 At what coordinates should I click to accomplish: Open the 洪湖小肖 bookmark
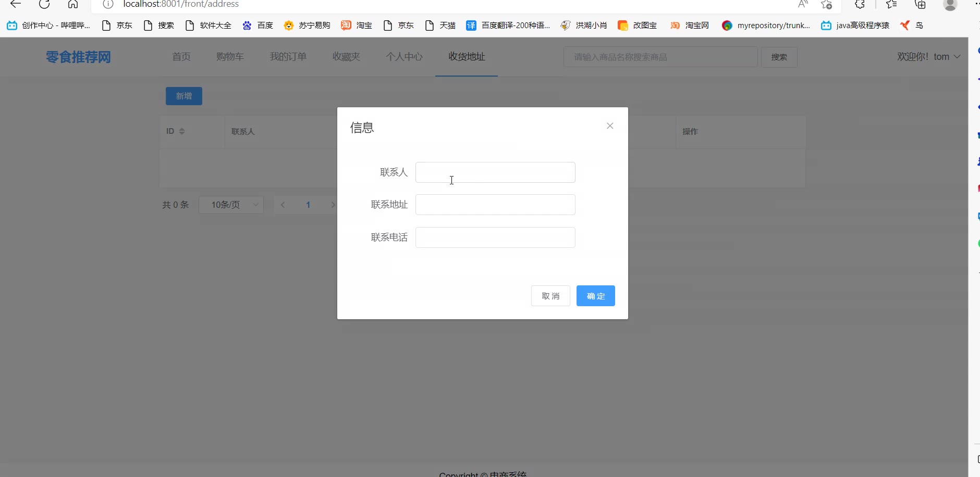tap(584, 26)
